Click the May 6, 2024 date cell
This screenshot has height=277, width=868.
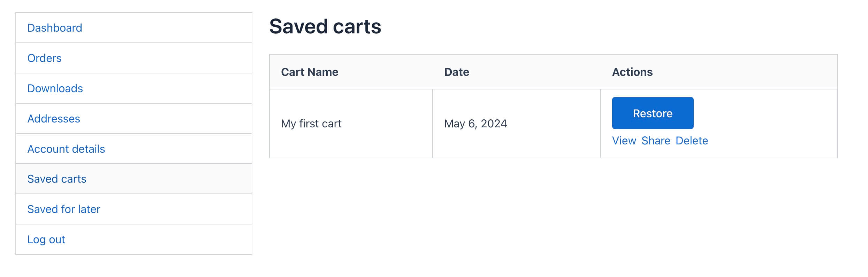(475, 124)
